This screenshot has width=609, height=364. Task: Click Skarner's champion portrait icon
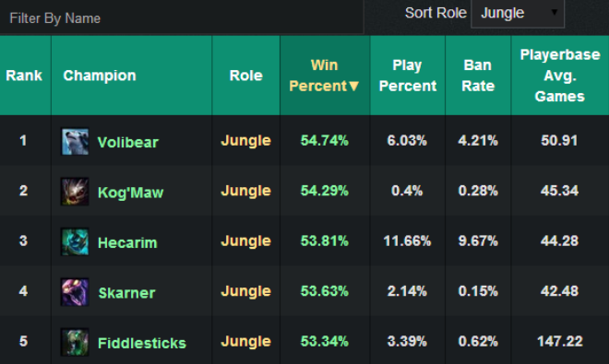75,292
